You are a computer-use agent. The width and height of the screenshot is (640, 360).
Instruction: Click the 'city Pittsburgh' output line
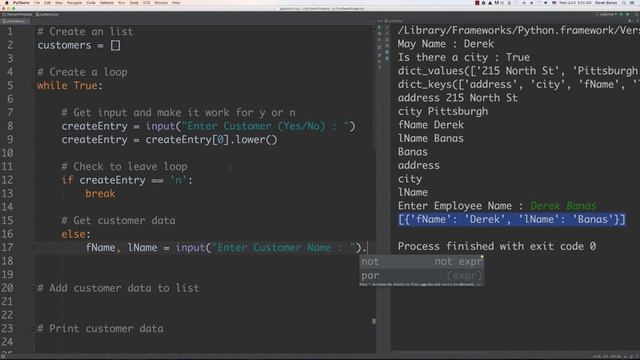pyautogui.click(x=443, y=111)
